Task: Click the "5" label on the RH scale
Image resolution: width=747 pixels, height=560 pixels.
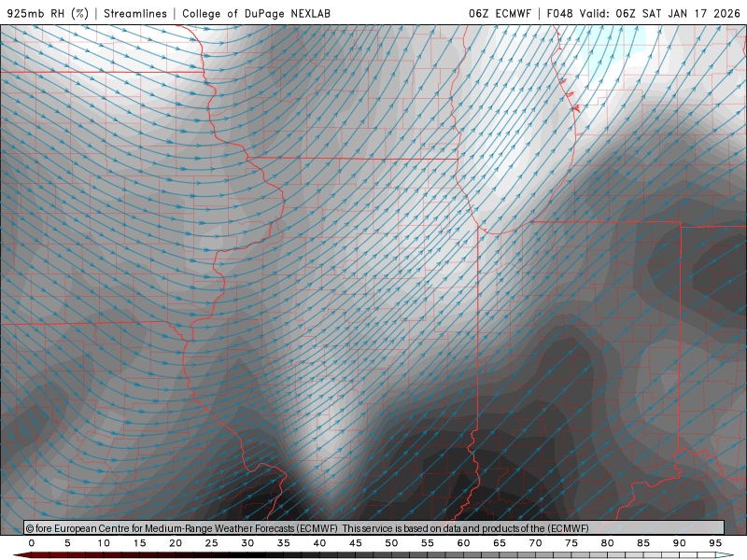Action: point(67,543)
